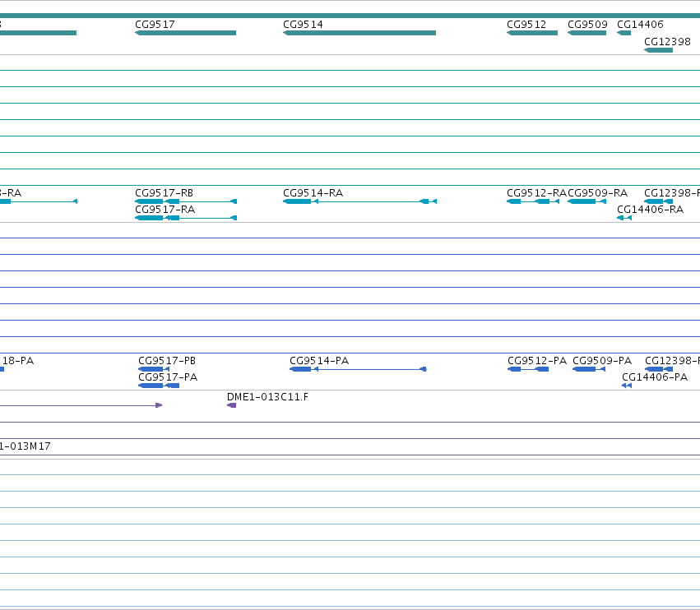Select the CG9517-PB protein feature
This screenshot has width=700, height=610.
(154, 369)
